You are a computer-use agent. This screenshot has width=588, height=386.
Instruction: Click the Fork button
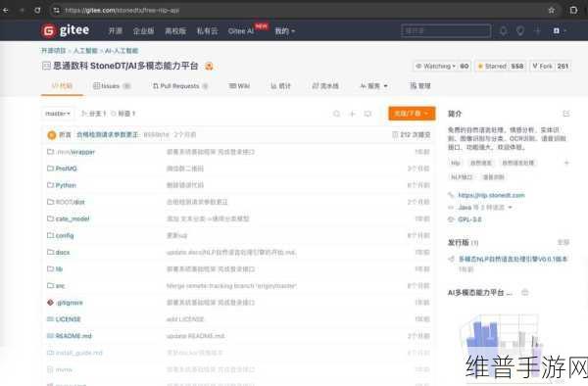coord(542,67)
